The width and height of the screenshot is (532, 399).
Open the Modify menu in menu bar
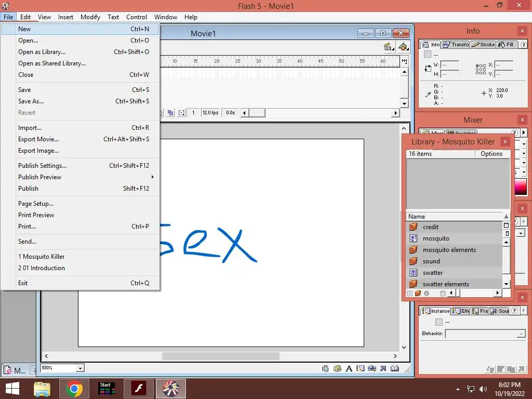point(90,17)
